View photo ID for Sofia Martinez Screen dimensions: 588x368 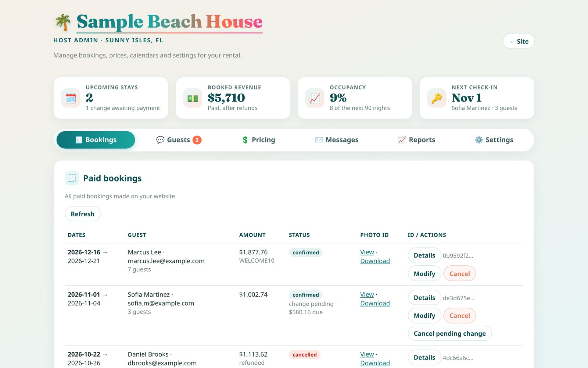pyautogui.click(x=367, y=294)
